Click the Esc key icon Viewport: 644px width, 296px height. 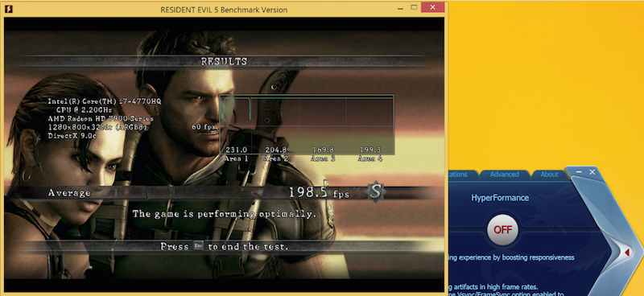(x=198, y=246)
